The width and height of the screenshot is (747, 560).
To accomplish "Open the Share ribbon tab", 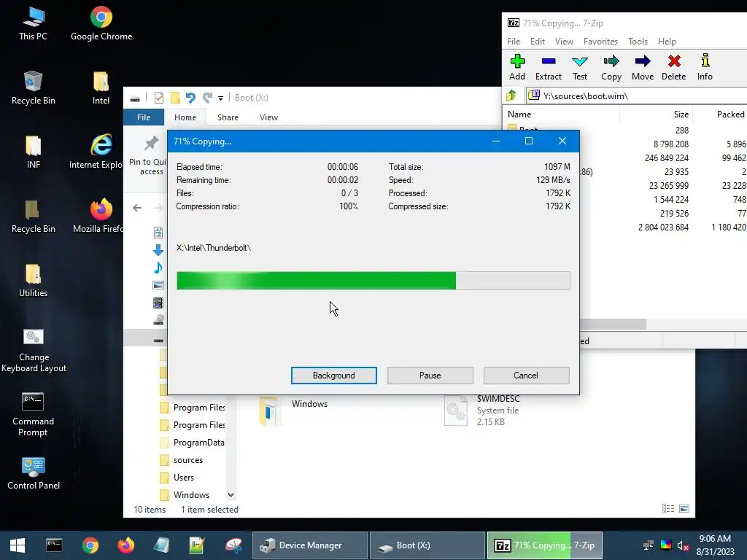I will (228, 117).
